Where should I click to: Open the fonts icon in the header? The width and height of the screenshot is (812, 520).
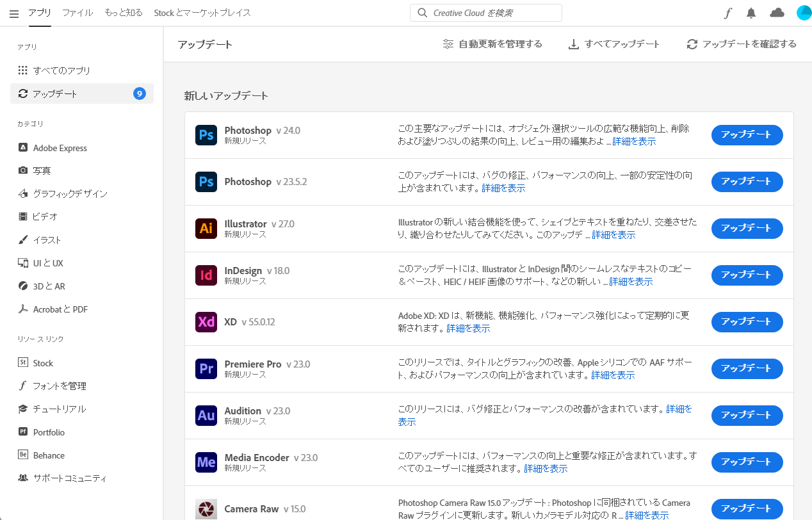coord(728,13)
